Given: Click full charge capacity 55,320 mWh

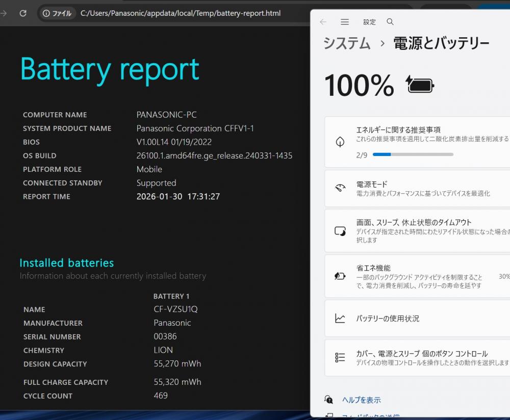Looking at the screenshot, I should click(x=177, y=382).
